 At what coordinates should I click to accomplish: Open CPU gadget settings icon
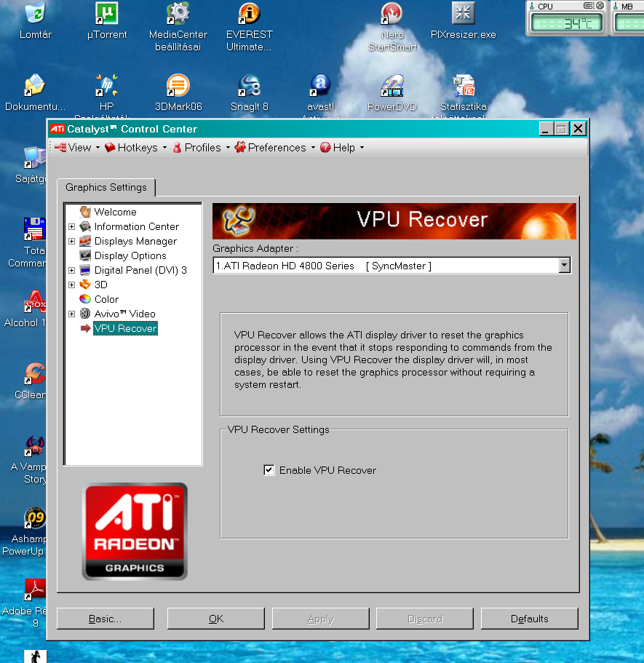point(589,6)
